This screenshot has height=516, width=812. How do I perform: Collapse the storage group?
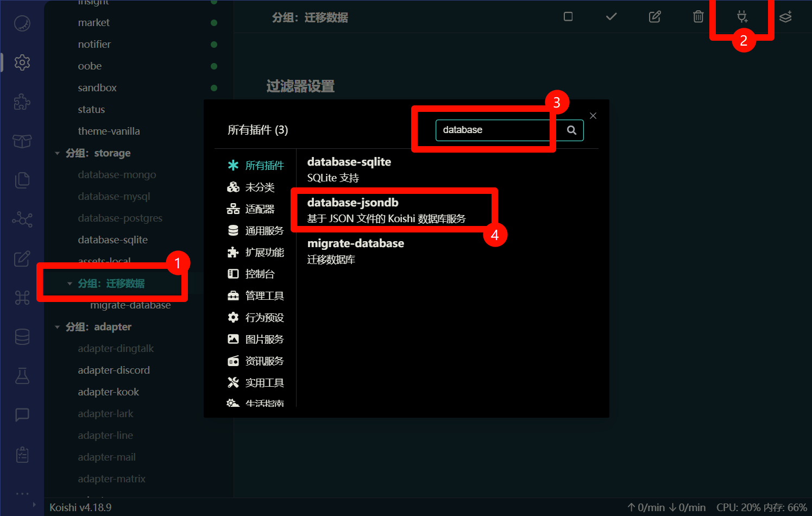coord(58,154)
